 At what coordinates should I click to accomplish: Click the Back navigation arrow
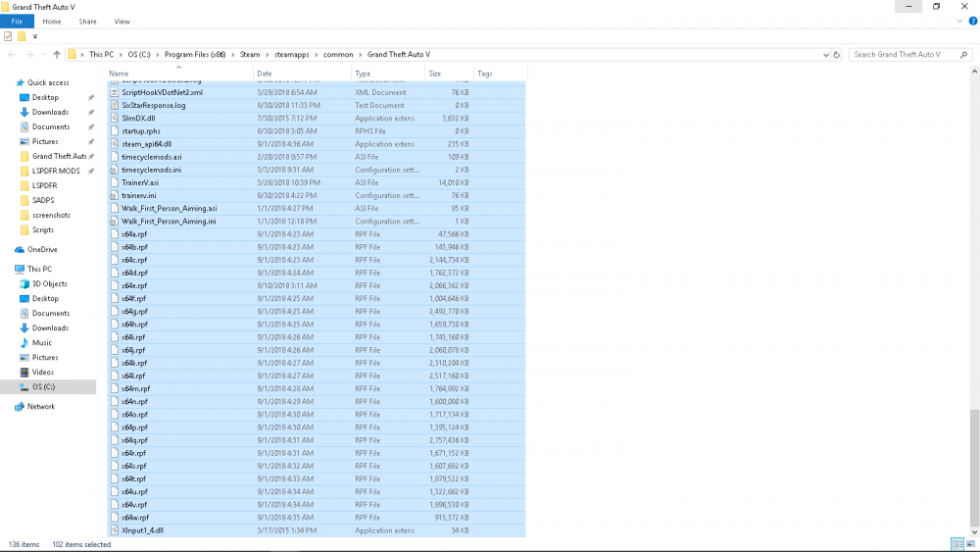[12, 54]
